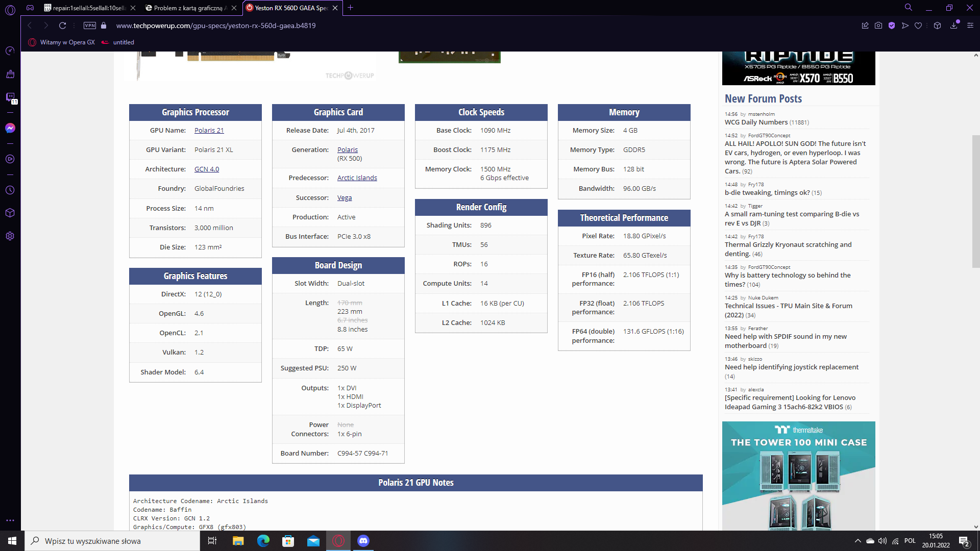The width and height of the screenshot is (980, 551).
Task: Reload the current page
Action: (62, 26)
